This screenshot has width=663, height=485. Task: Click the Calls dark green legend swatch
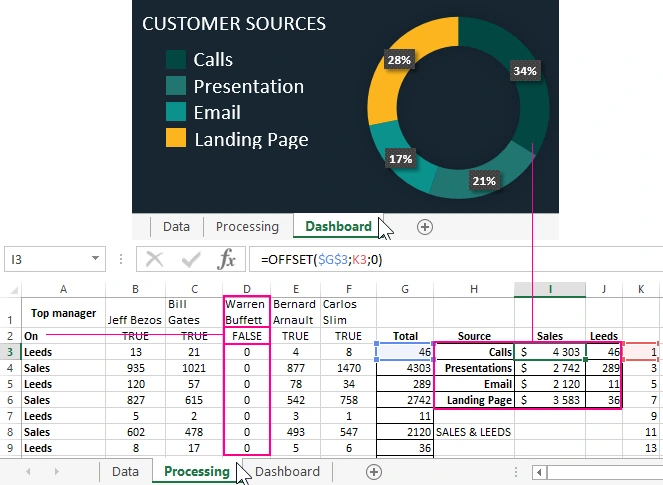[176, 60]
